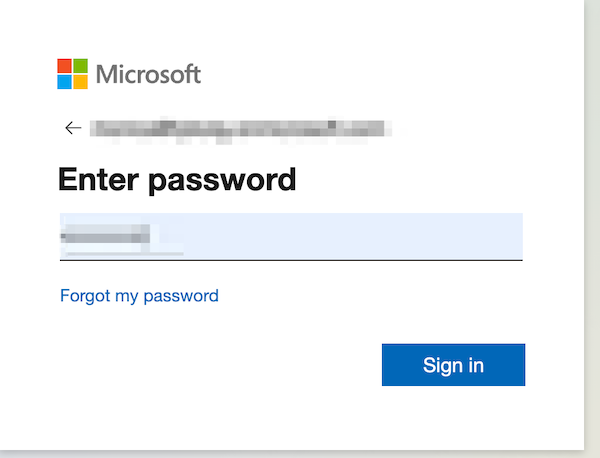Click the green square in Microsoft logo
600x458 pixels.
pyautogui.click(x=81, y=66)
